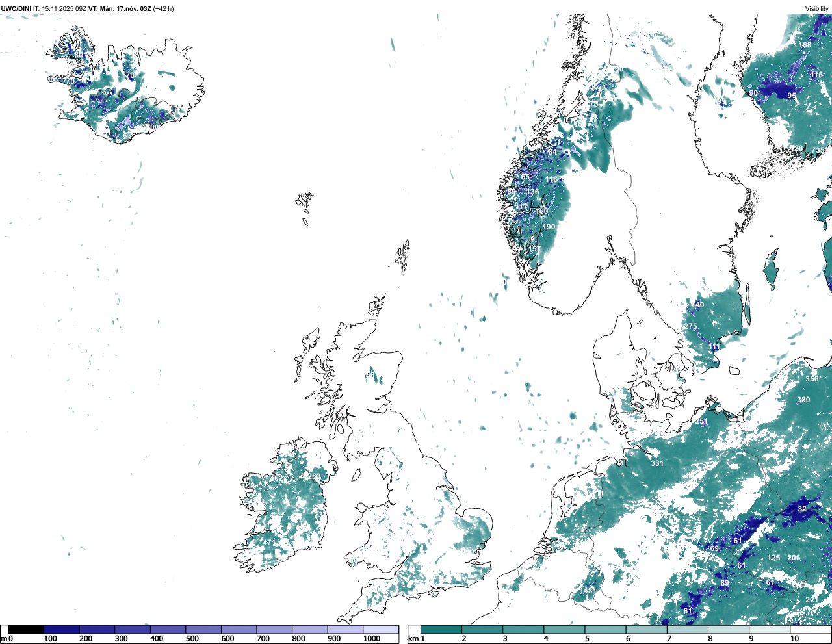
Task: Click the "111" visibility value on Sweden's south coast
Action: click(x=714, y=347)
